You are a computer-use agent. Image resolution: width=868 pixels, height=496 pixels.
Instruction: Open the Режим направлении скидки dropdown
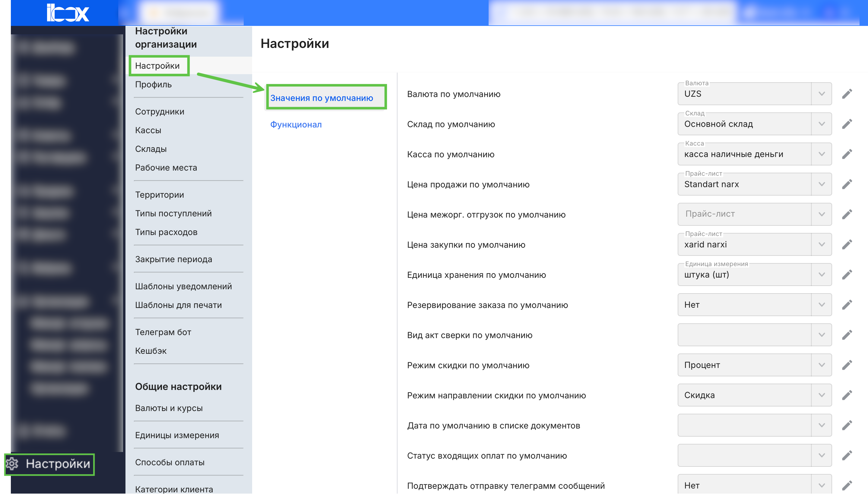click(x=821, y=395)
